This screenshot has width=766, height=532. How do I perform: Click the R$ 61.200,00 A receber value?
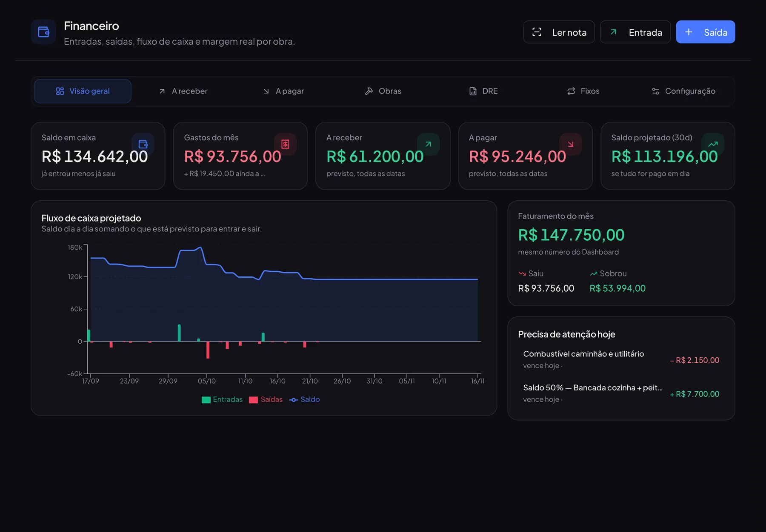point(375,157)
